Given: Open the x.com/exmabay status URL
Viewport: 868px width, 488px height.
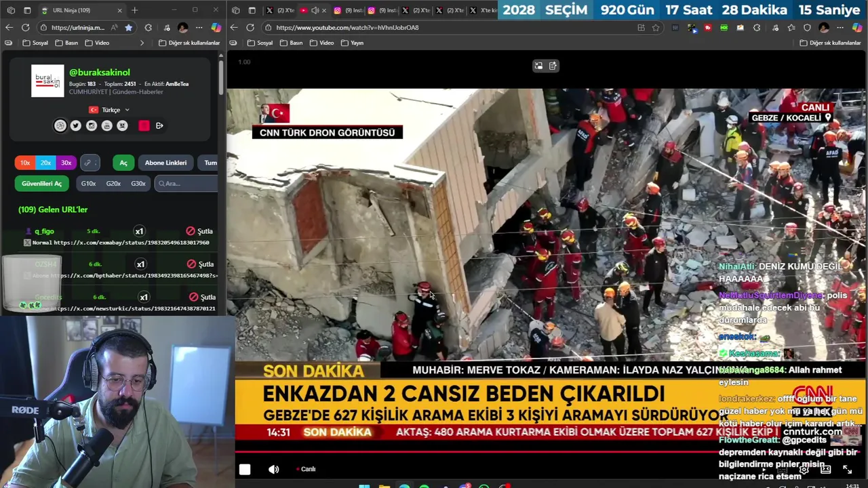Looking at the screenshot, I should click(131, 243).
